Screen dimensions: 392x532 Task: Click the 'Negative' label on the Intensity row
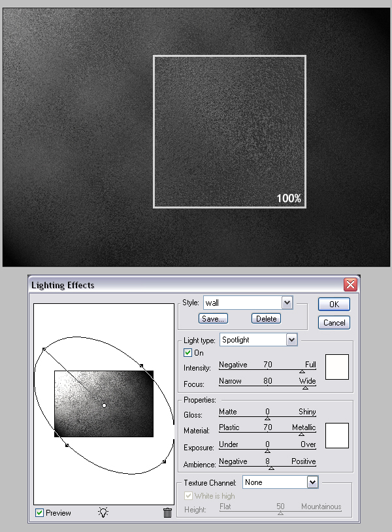click(x=233, y=365)
